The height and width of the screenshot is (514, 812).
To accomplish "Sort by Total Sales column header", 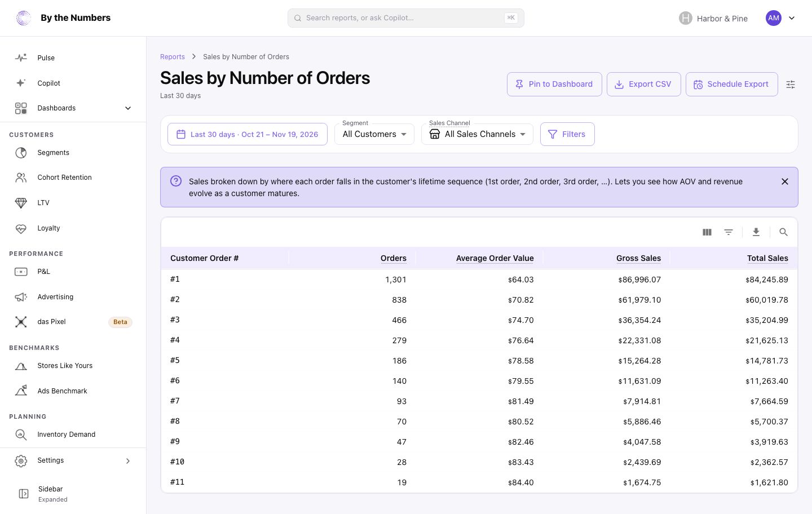I will coord(768,258).
